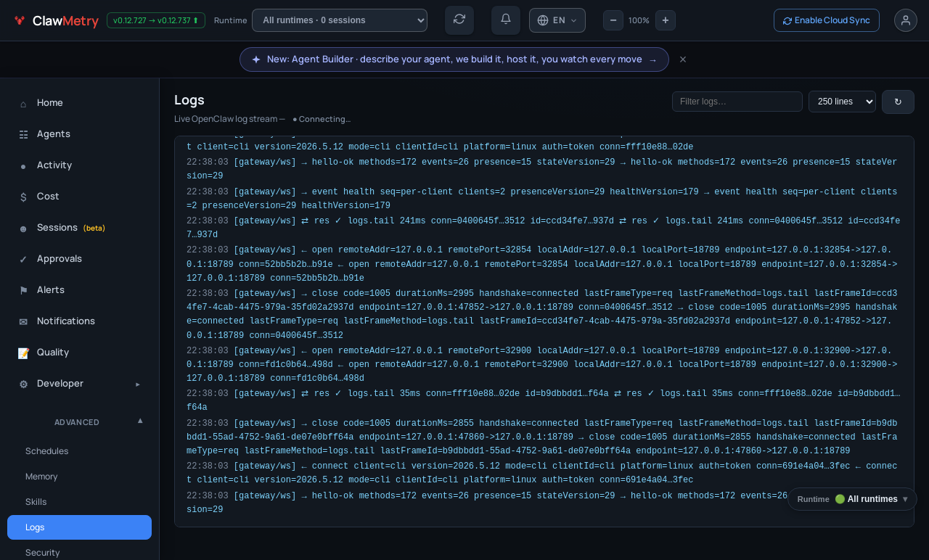929x560 pixels.
Task: Open Sessions beta page
Action: (80, 228)
